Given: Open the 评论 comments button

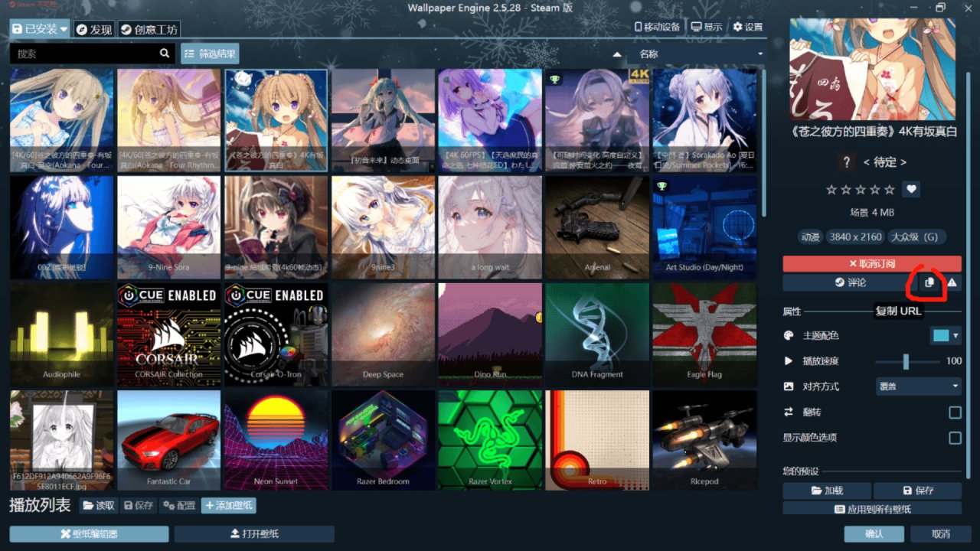Looking at the screenshot, I should click(850, 282).
